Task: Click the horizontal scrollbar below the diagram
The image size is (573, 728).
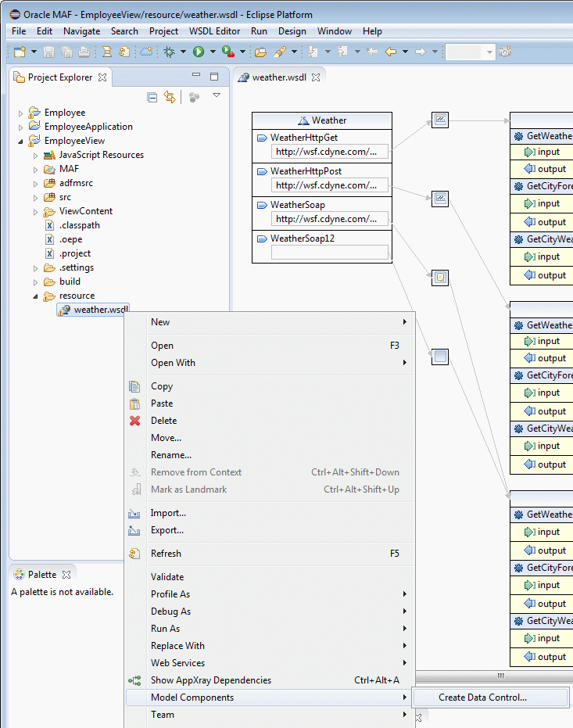Action: pos(494,676)
